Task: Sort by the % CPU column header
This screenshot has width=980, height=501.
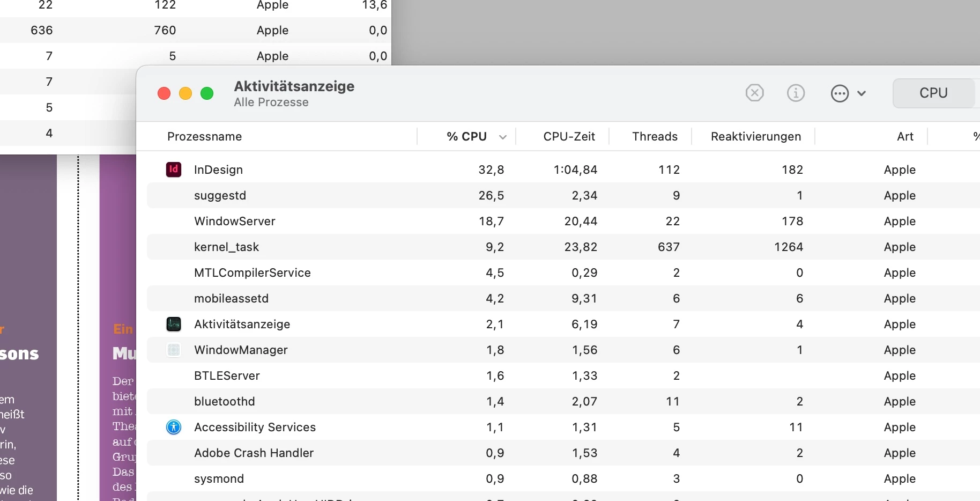Action: pyautogui.click(x=466, y=137)
